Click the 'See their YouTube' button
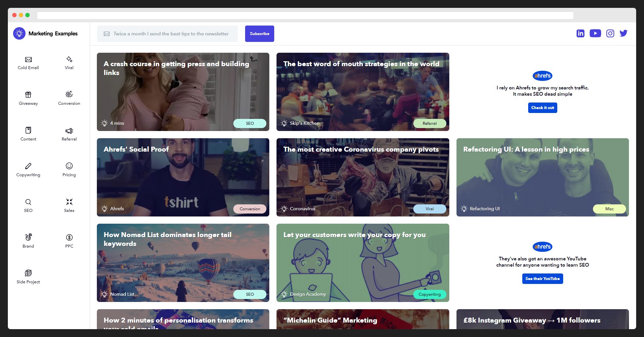 (x=543, y=279)
